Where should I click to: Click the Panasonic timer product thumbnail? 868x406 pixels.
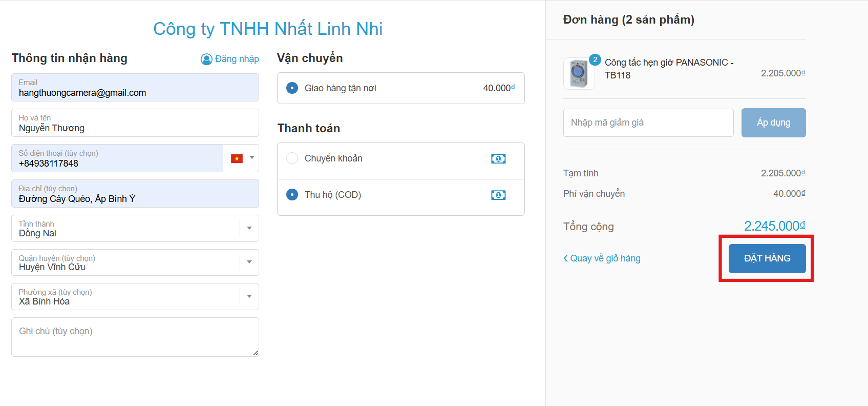[579, 74]
